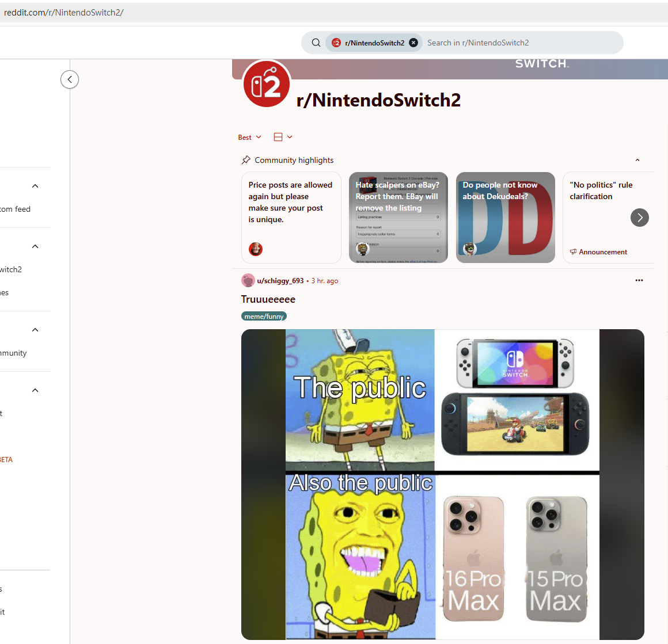Collapse the left sidebar navigation

70,79
